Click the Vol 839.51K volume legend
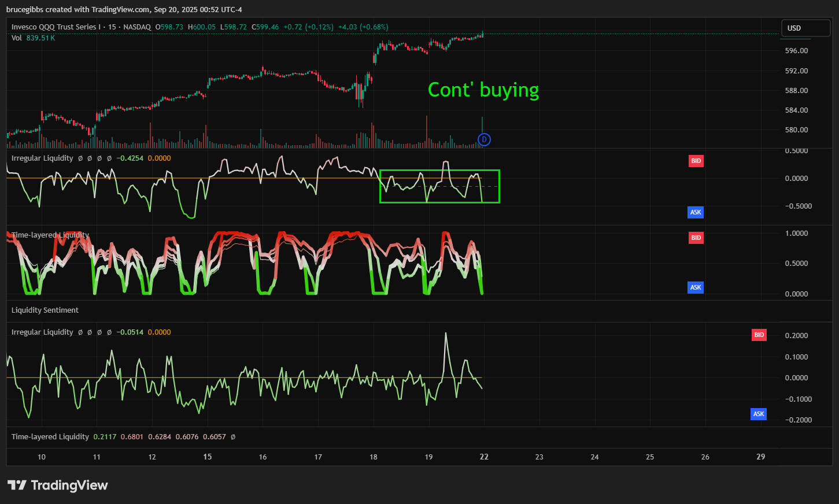This screenshot has height=504, width=839. [x=33, y=38]
